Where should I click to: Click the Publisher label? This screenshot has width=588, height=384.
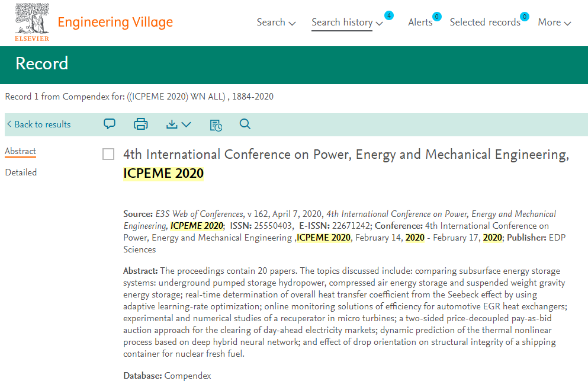(x=526, y=238)
